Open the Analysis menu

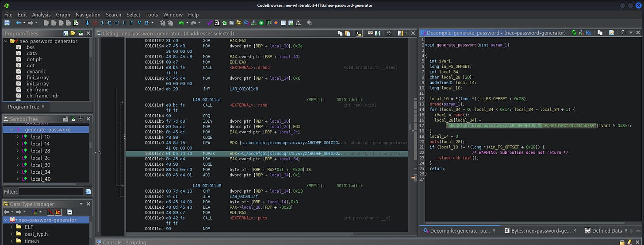point(41,15)
